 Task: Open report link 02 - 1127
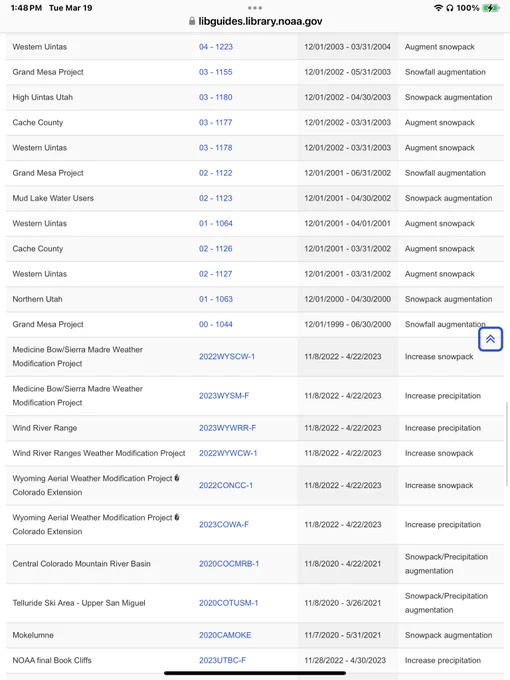[216, 274]
